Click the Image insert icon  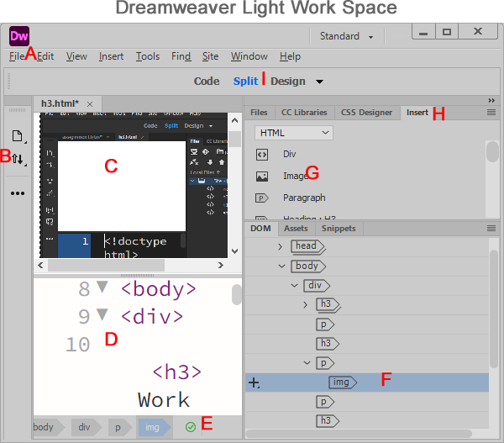[262, 177]
